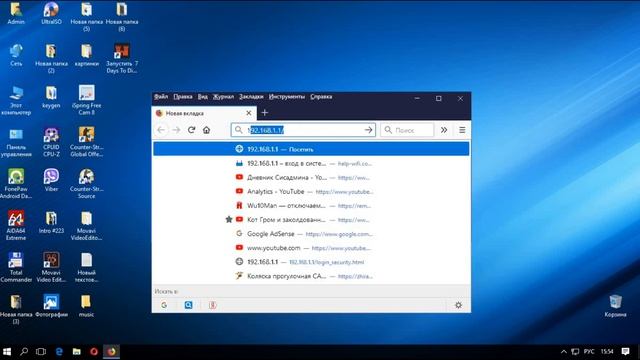Select the 192.168.1.1 — Посетить suggestion
Image resolution: width=640 pixels, height=360 pixels.
(x=311, y=149)
